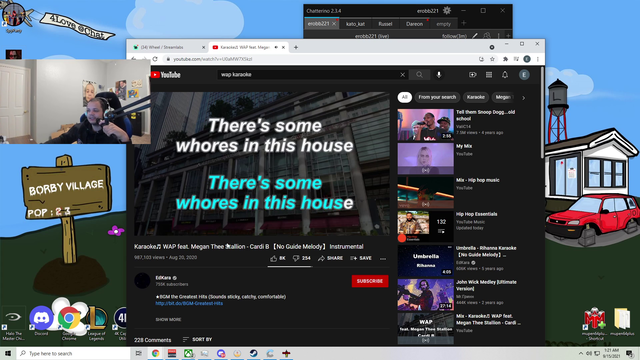Mute the Karaoke WAP tab audio icon
Image resolution: width=640 pixels, height=360 pixels.
tap(276, 47)
